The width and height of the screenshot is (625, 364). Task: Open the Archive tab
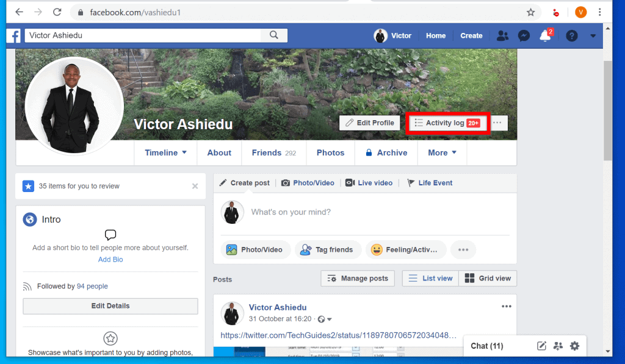coord(386,153)
